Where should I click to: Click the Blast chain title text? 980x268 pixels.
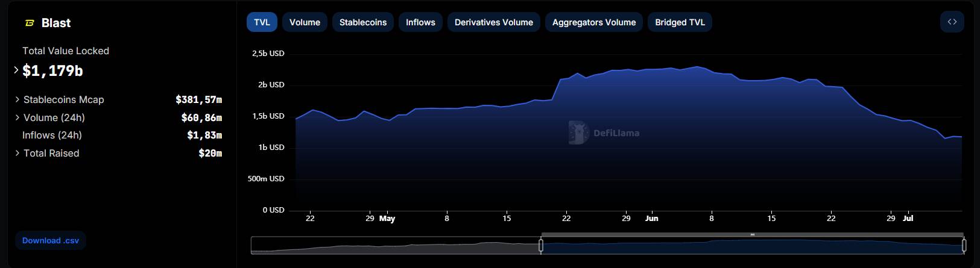click(56, 23)
